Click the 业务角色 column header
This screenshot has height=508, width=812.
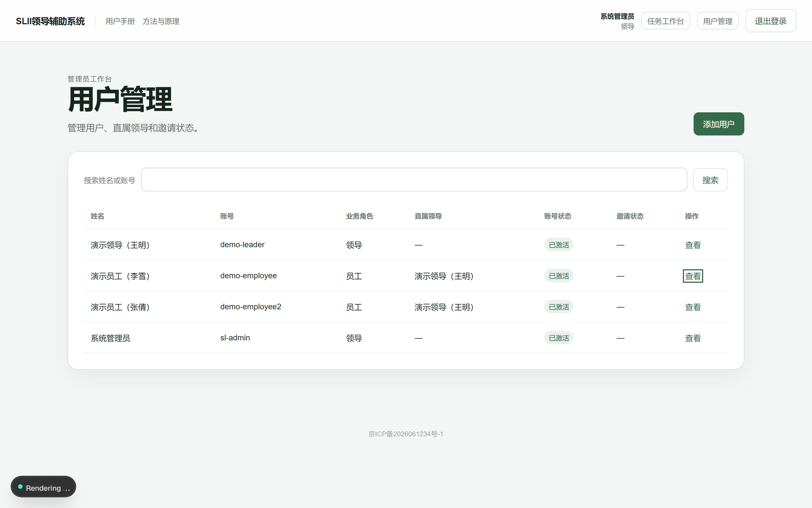(359, 216)
